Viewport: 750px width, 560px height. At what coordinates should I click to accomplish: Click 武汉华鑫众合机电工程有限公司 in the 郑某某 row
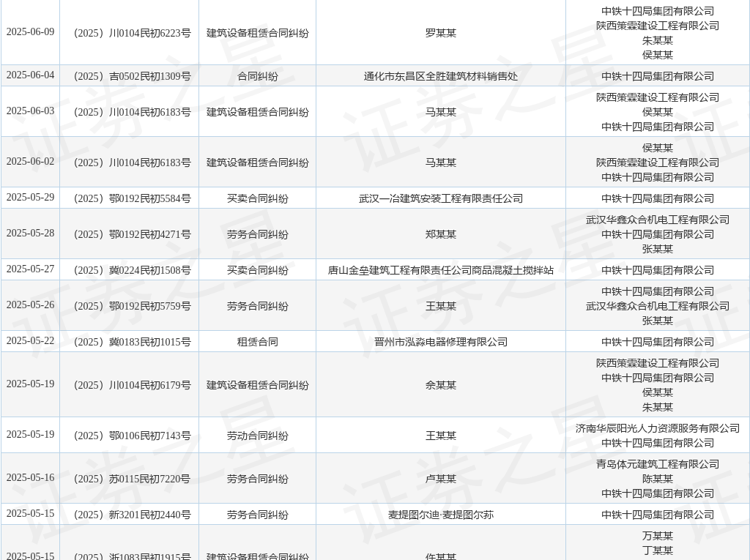tap(658, 220)
